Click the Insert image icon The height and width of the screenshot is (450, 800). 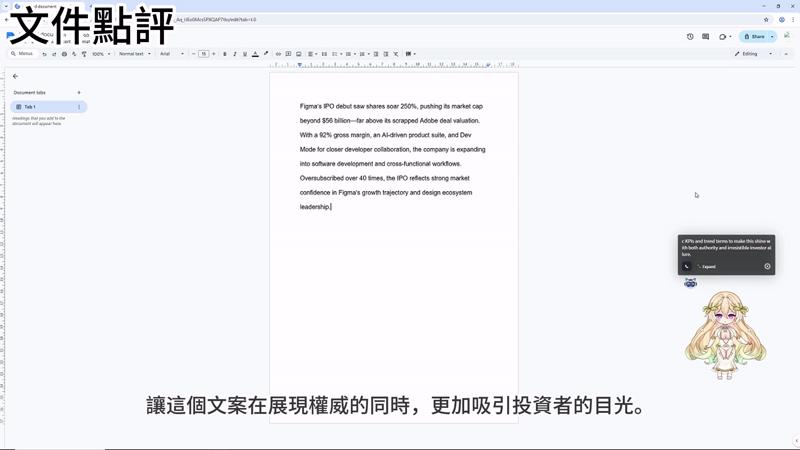[298, 54]
